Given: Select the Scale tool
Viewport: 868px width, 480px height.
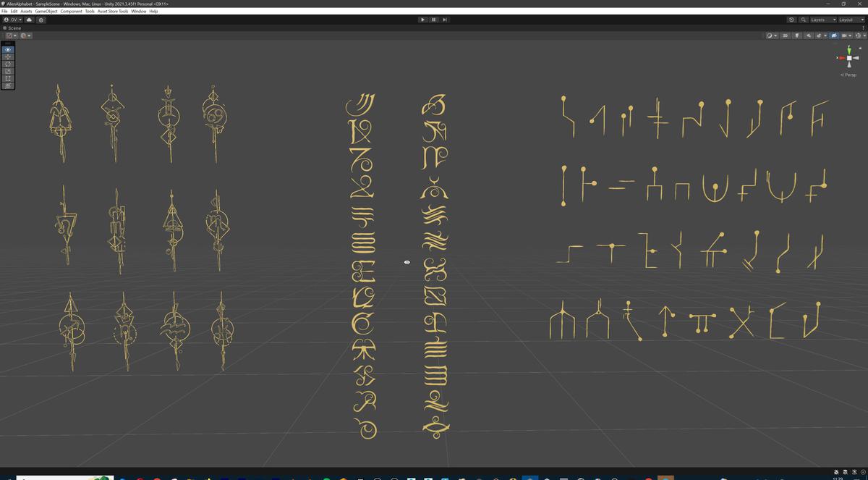Looking at the screenshot, I should (9, 71).
